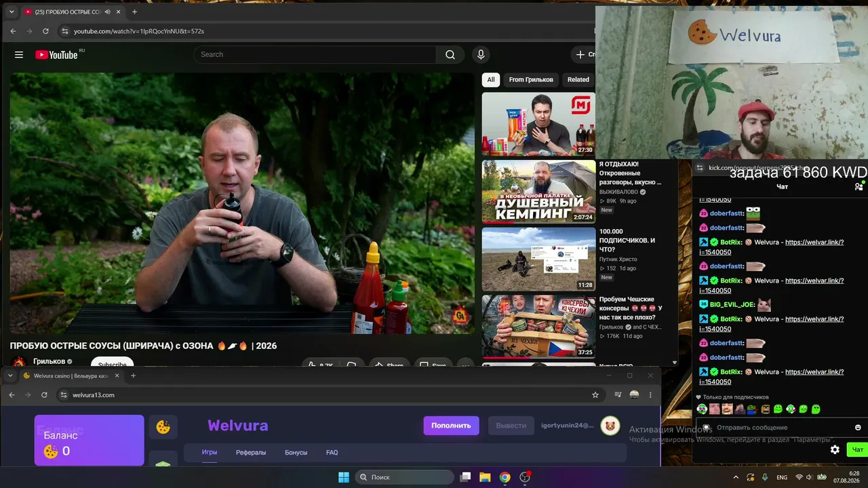Click the cookie icon next to balance card

163,427
